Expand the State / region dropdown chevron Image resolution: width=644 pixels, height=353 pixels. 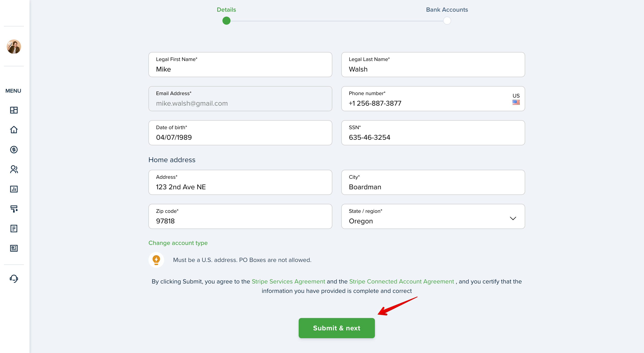[x=513, y=218]
